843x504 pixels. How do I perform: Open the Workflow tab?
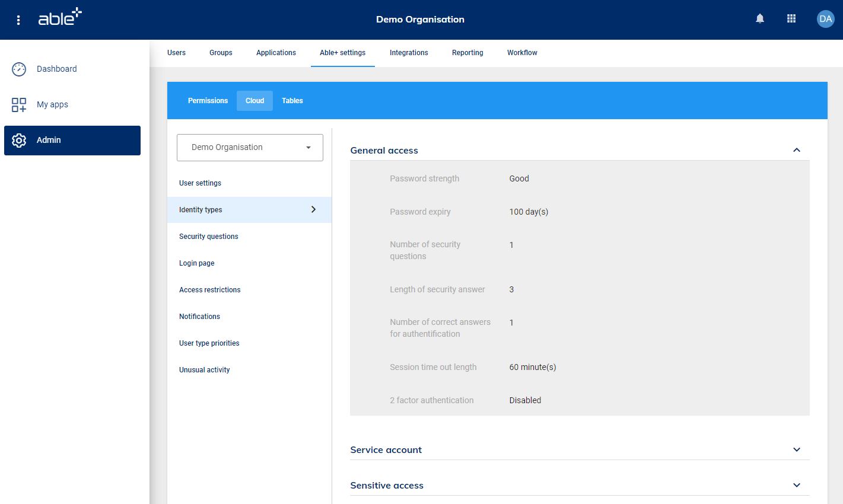[522, 53]
